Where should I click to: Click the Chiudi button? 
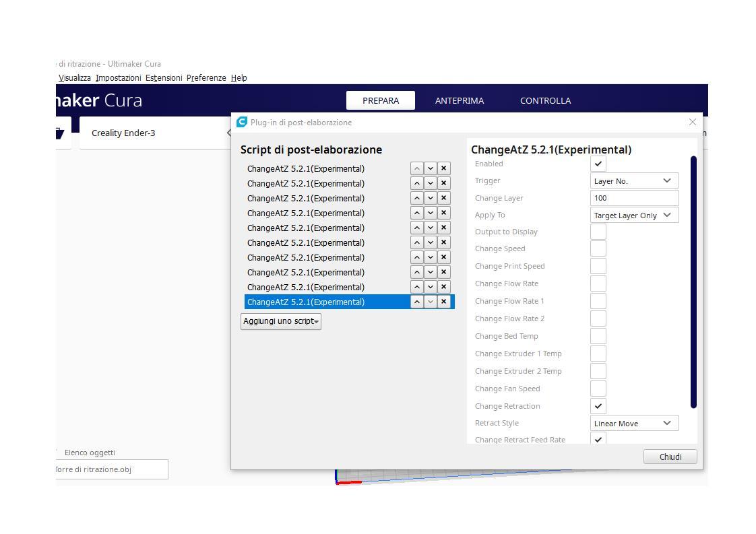coord(670,457)
